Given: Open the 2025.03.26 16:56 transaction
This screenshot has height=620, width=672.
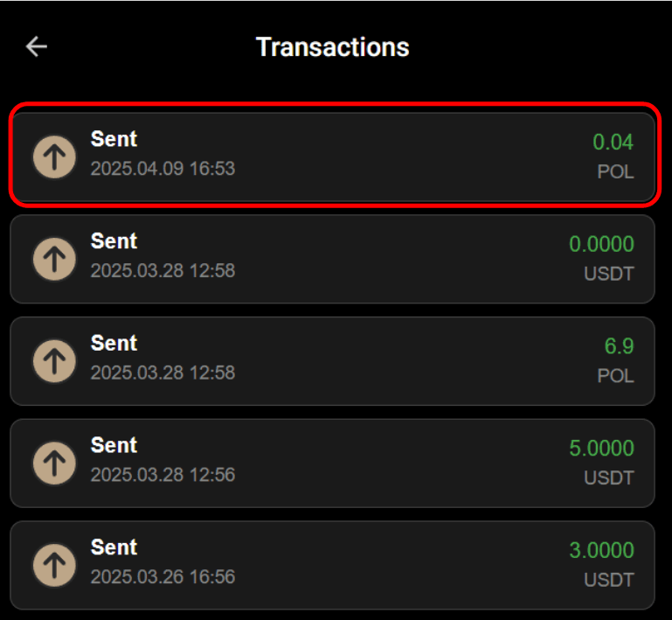Looking at the screenshot, I should [333, 565].
